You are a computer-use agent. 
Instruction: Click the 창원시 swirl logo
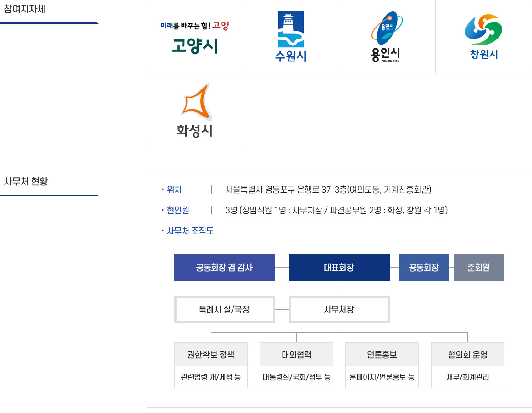click(483, 37)
